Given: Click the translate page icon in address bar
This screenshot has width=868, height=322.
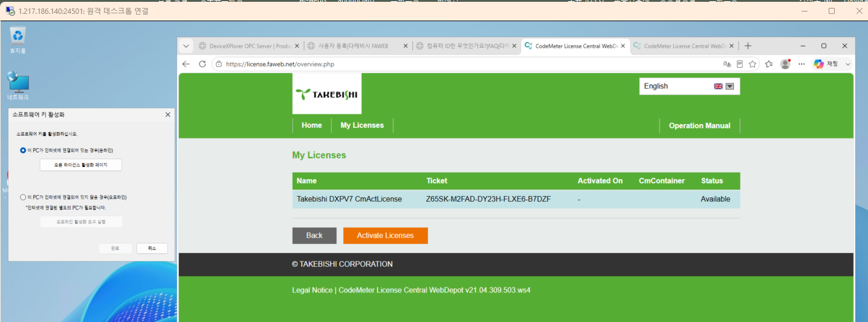Looking at the screenshot, I should [x=727, y=64].
